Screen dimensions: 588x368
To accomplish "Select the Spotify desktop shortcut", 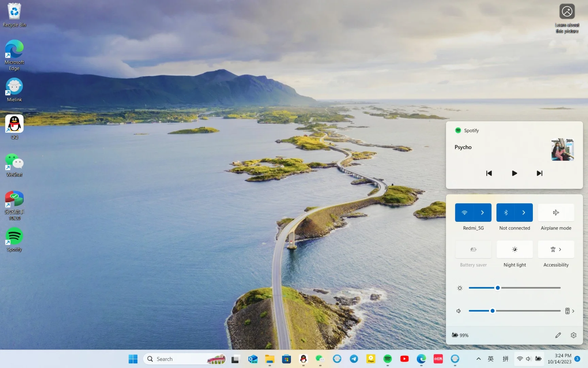I will pyautogui.click(x=14, y=240).
